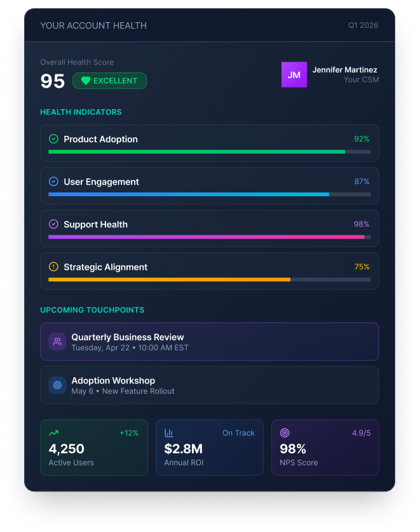Click the blue check icon beside User Engagement
Image resolution: width=420 pixels, height=532 pixels.
pyautogui.click(x=53, y=182)
